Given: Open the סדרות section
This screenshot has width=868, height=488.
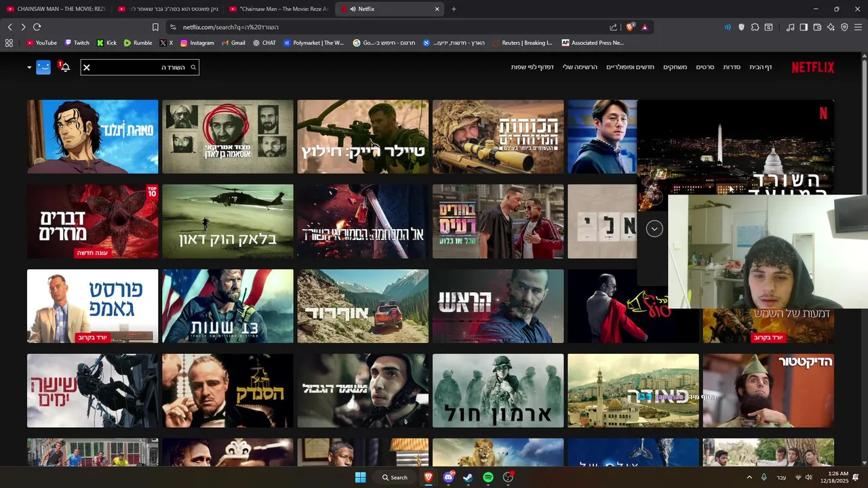Looking at the screenshot, I should click(732, 67).
